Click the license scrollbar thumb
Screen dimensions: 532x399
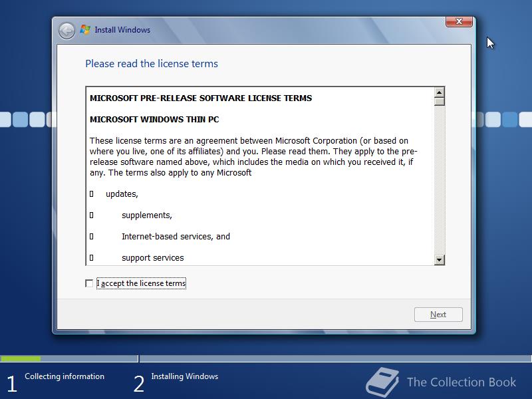[x=439, y=102]
